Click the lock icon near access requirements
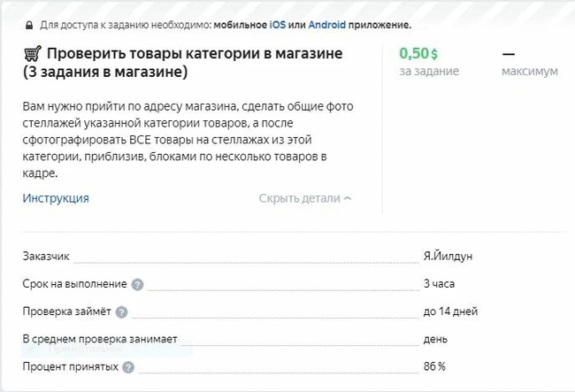The width and height of the screenshot is (575, 392). tap(29, 26)
